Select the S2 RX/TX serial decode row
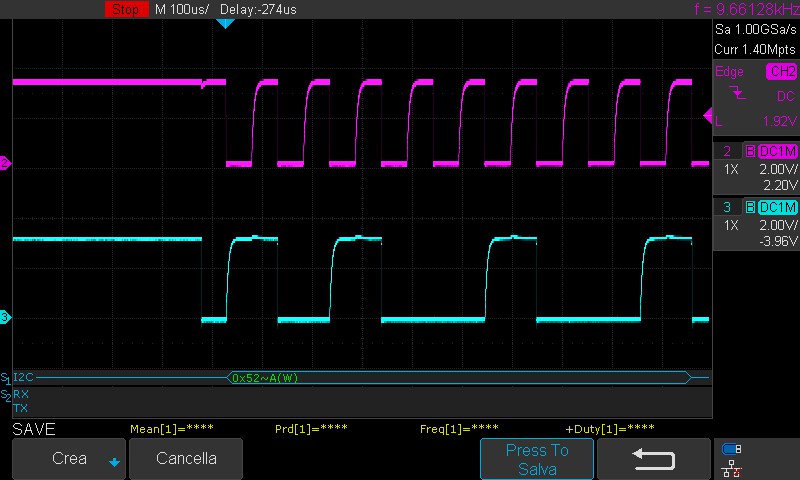Image resolution: width=800 pixels, height=480 pixels. point(20,401)
